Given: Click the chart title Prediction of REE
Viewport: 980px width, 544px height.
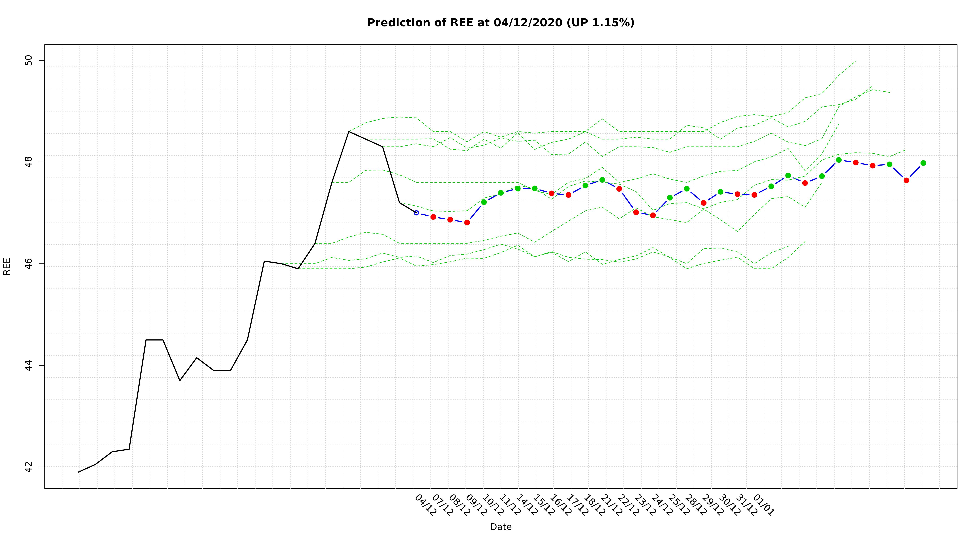Looking at the screenshot, I should coord(501,23).
